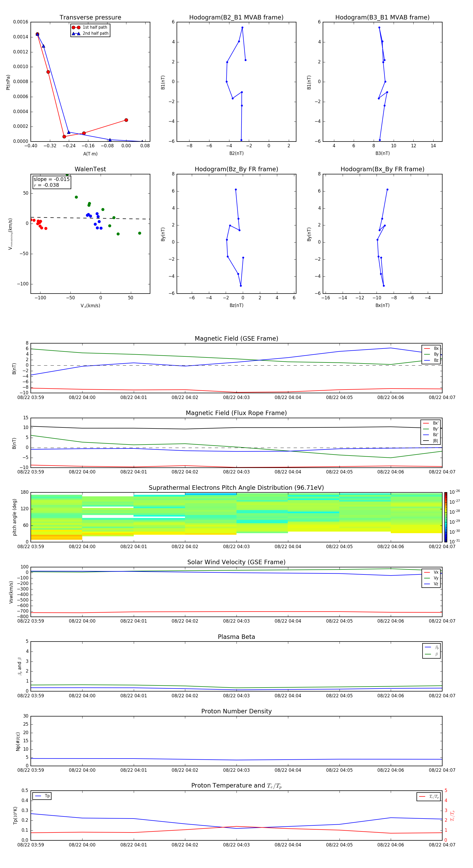
Task: Click the 'pitch angle (deg)' axis label
Action: point(14,517)
